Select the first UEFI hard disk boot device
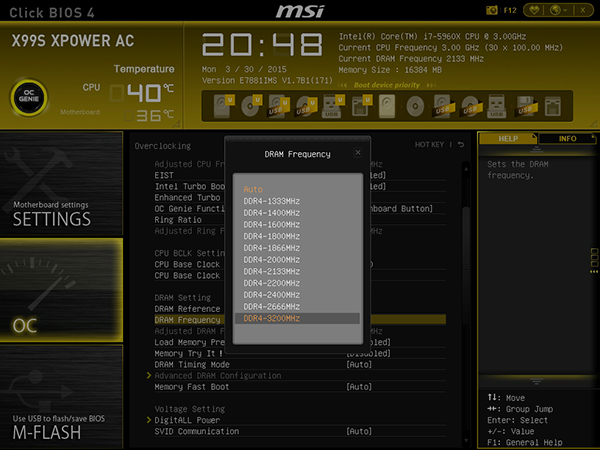Image resolution: width=600 pixels, height=450 pixels. tap(223, 106)
